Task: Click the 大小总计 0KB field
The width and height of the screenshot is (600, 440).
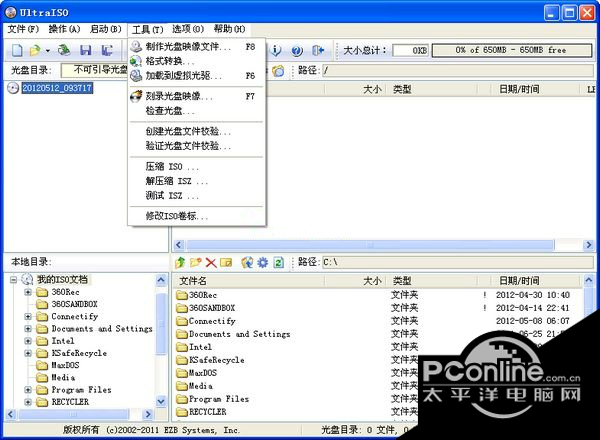Action: [411, 51]
